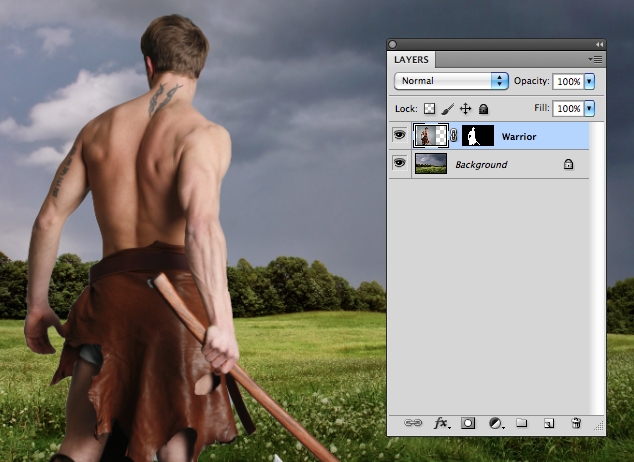Click the Warrior layer name
The height and width of the screenshot is (462, 634).
click(x=519, y=137)
